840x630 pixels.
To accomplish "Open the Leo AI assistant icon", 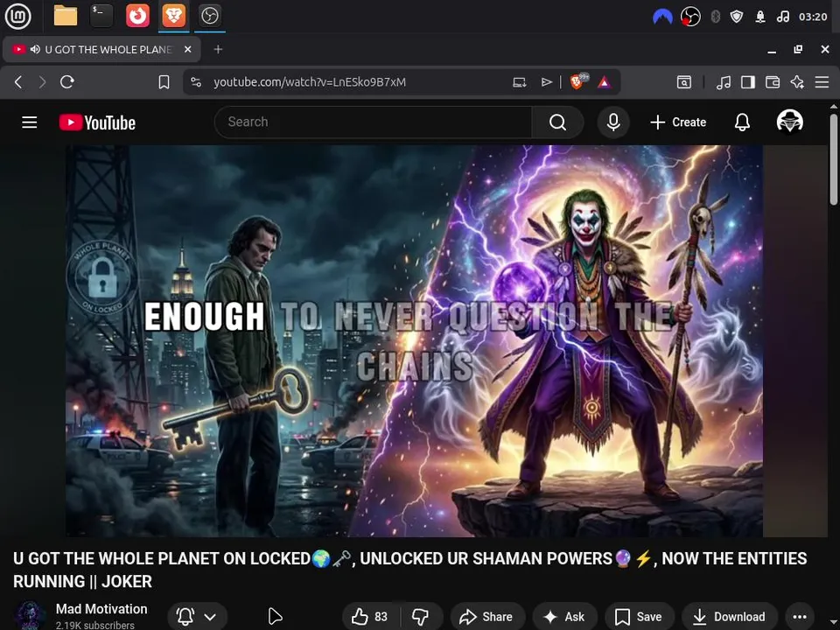I will coord(797,82).
